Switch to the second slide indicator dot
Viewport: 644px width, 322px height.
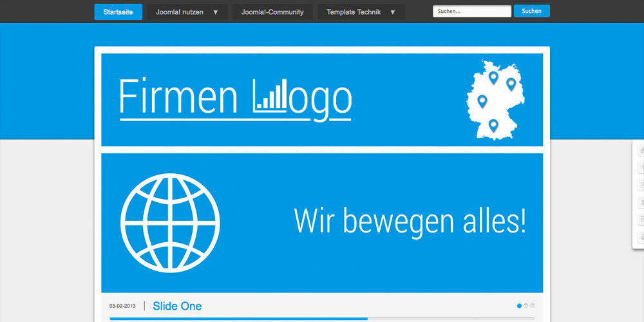click(x=526, y=306)
